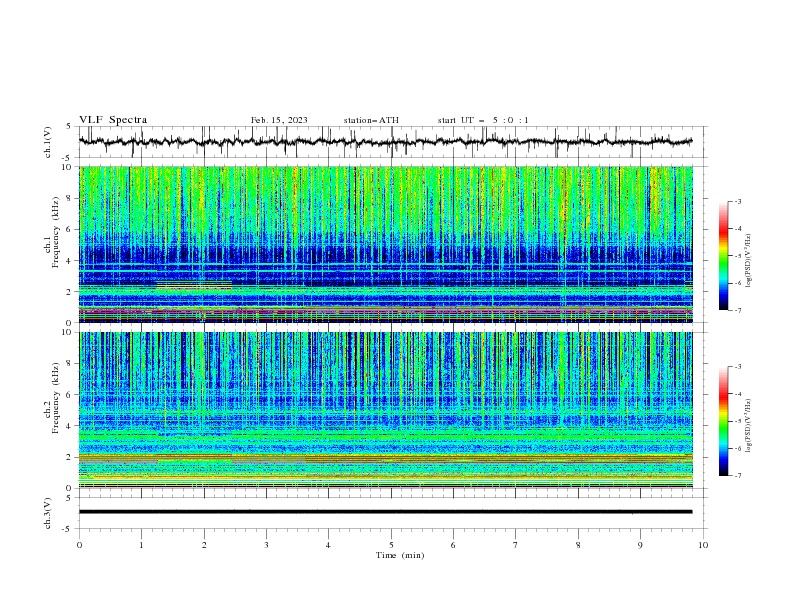
Task: Click time axis tick label "3"
Action: (x=266, y=545)
